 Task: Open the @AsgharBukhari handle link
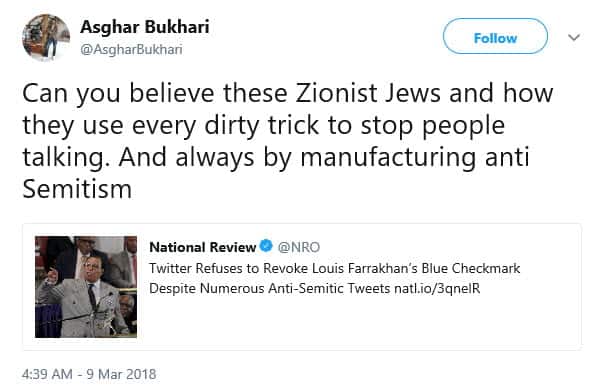(131, 50)
